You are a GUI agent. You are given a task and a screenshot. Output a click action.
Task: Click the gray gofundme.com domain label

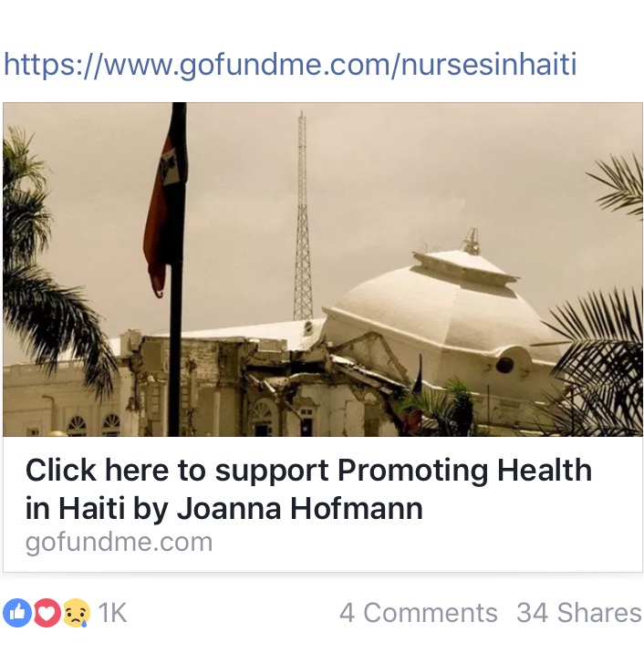click(119, 542)
